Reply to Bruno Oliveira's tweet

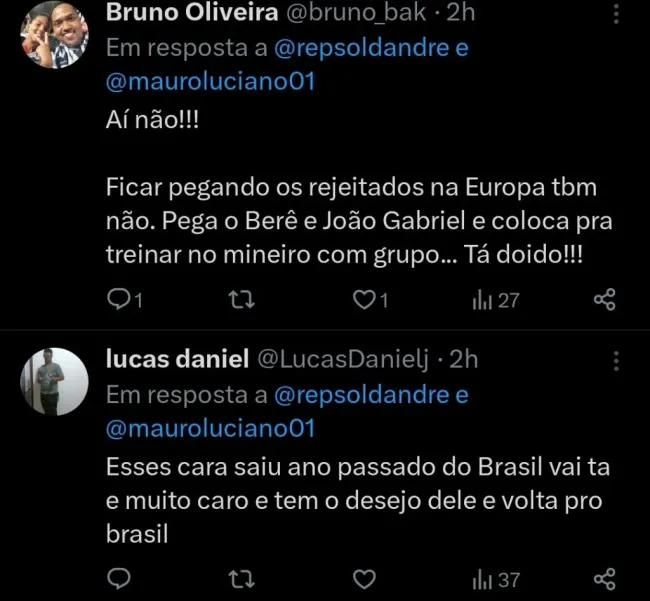pos(118,298)
